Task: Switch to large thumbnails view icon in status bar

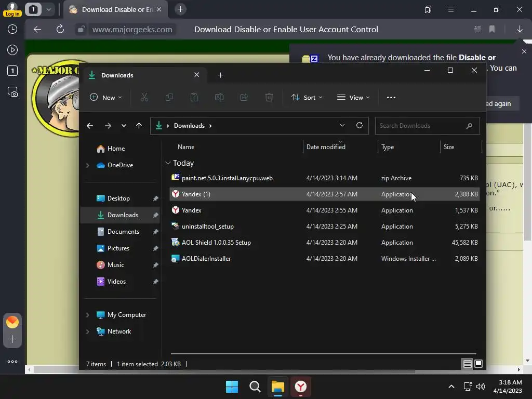Action: 478,364
